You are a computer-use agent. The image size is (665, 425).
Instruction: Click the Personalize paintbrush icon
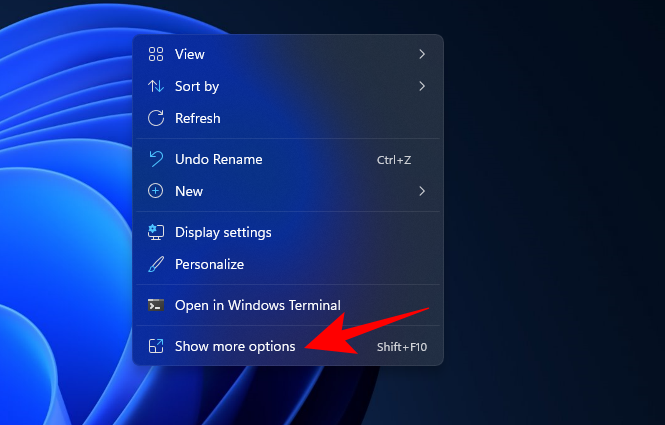(156, 264)
